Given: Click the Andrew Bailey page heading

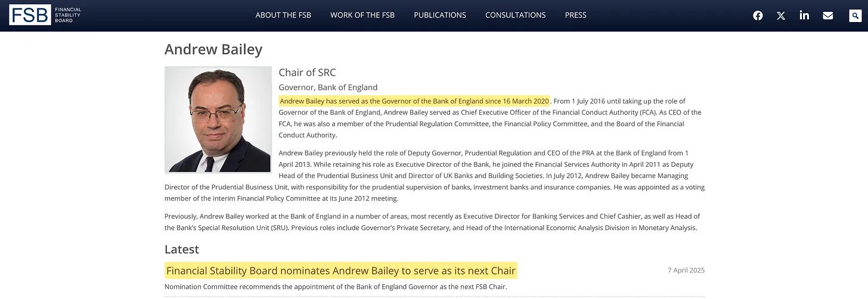Looking at the screenshot, I should (x=213, y=49).
